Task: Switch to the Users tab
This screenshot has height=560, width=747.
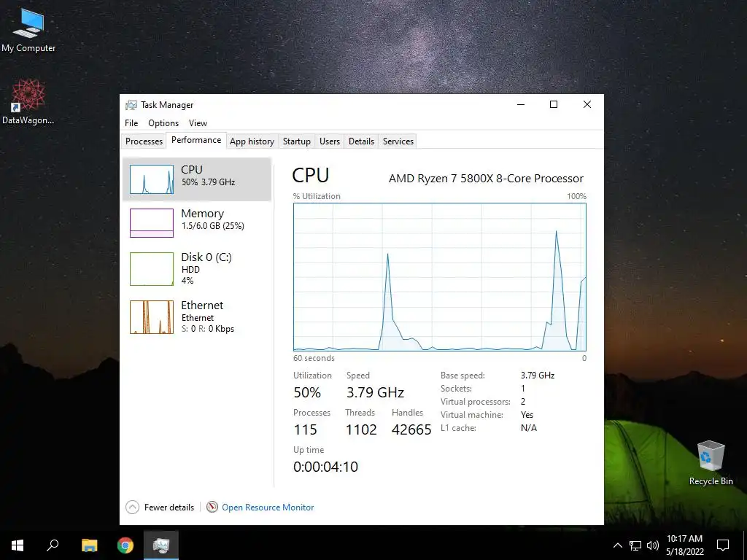Action: (330, 141)
